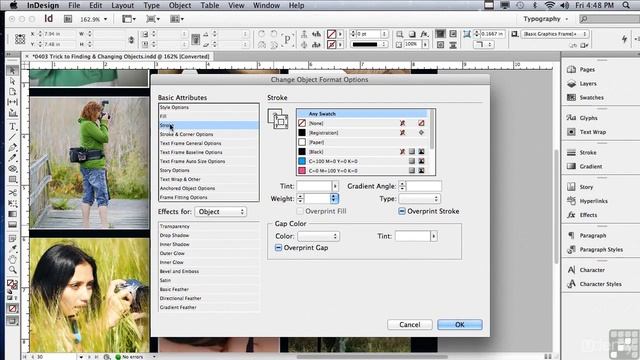Image resolution: width=640 pixels, height=360 pixels.
Task: Choose the [None] swatch
Action: (x=362, y=123)
